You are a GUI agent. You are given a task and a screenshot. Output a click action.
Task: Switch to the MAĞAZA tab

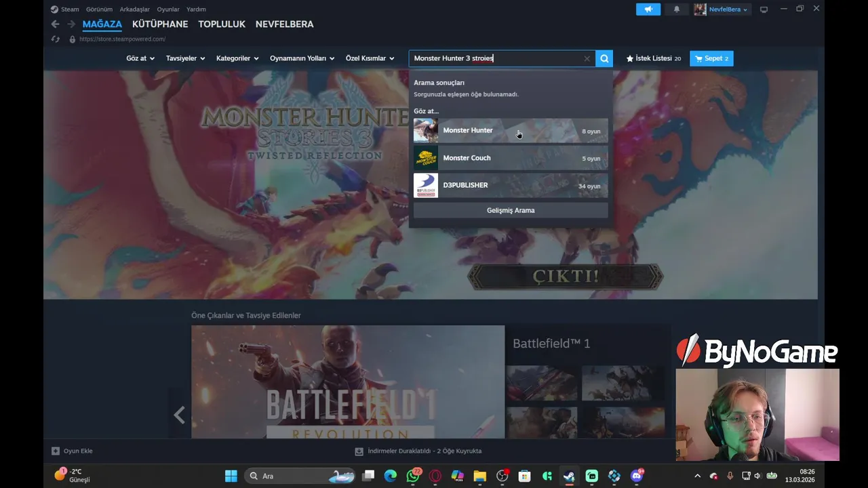102,24
